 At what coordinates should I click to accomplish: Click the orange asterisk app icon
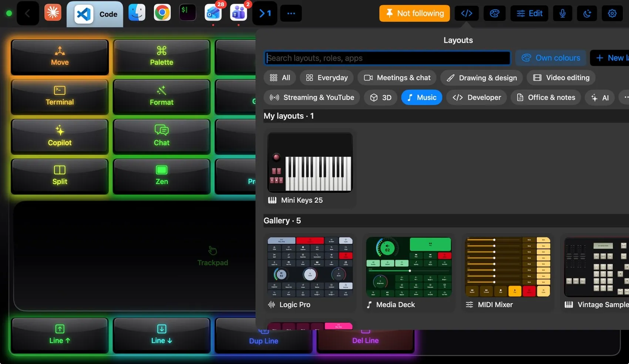coord(53,13)
